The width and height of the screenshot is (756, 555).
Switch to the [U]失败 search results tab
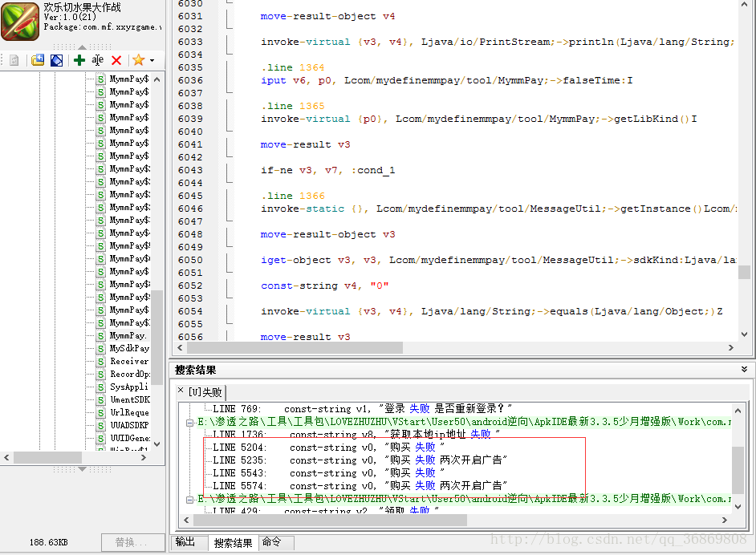(205, 392)
